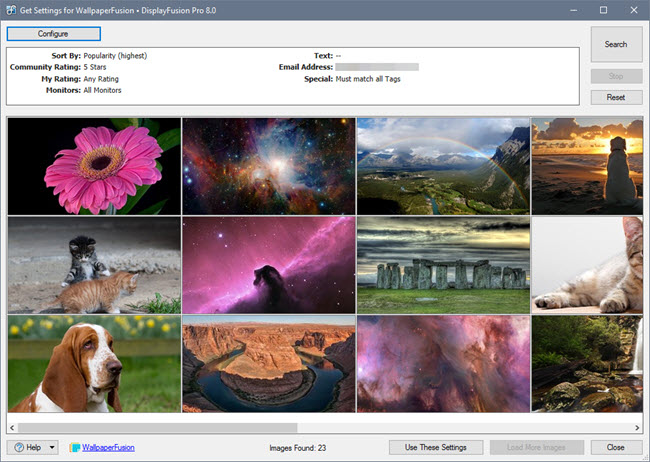
Task: Select the dog at sunset beach thumbnail
Action: click(x=587, y=166)
